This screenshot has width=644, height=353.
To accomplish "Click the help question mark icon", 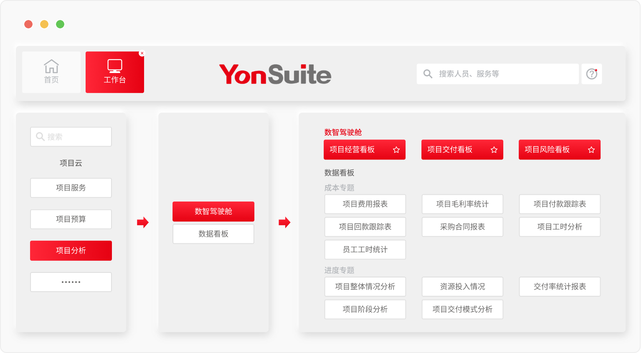I will point(591,74).
